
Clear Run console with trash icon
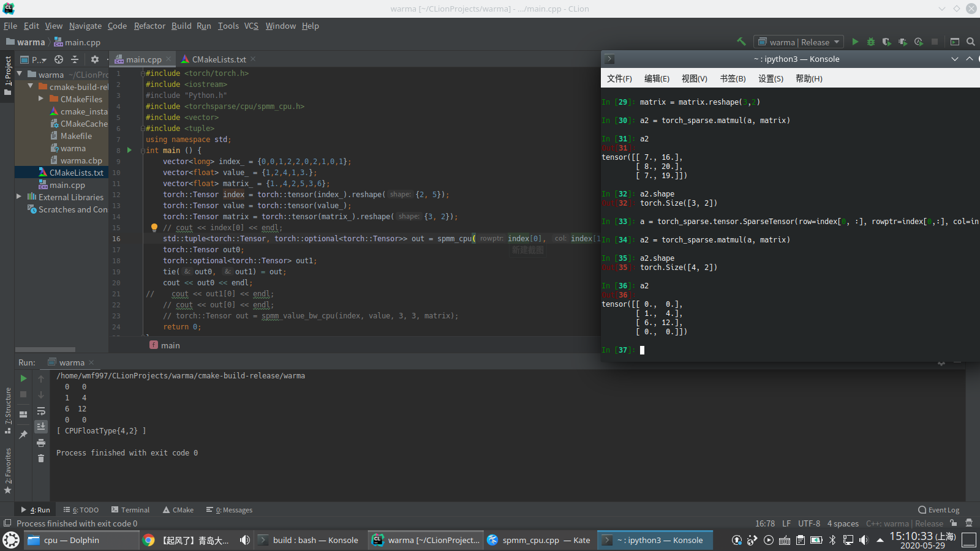tap(41, 459)
